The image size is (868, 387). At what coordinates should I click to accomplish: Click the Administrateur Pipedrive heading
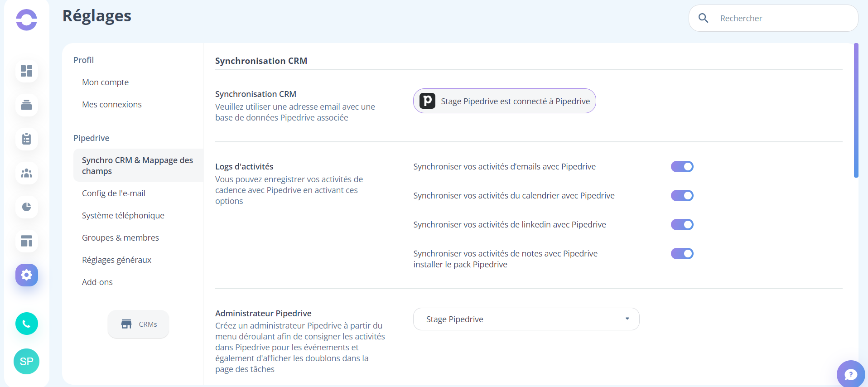point(263,313)
